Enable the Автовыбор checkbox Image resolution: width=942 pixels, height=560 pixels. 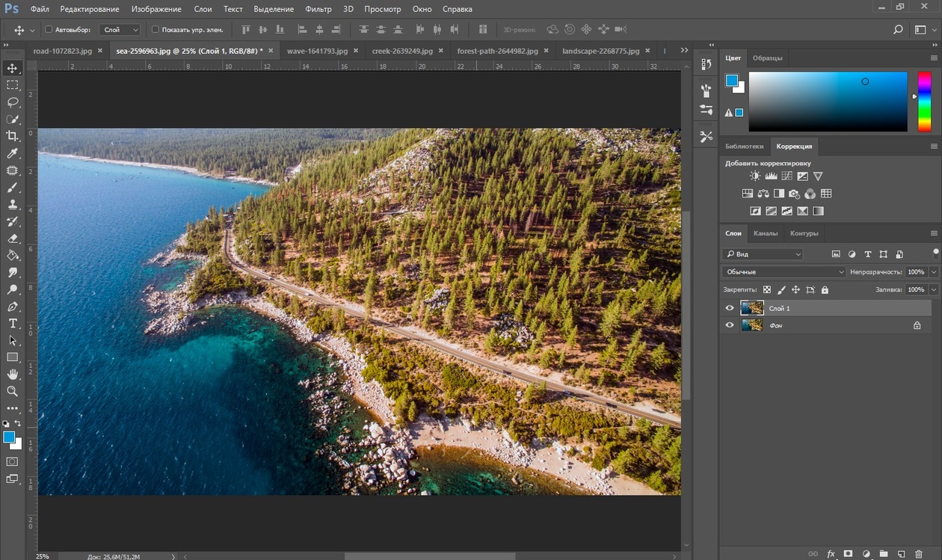(49, 30)
